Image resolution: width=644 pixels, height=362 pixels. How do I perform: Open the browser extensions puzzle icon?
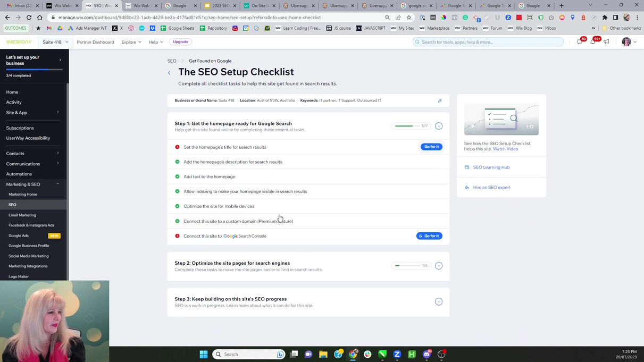click(605, 18)
